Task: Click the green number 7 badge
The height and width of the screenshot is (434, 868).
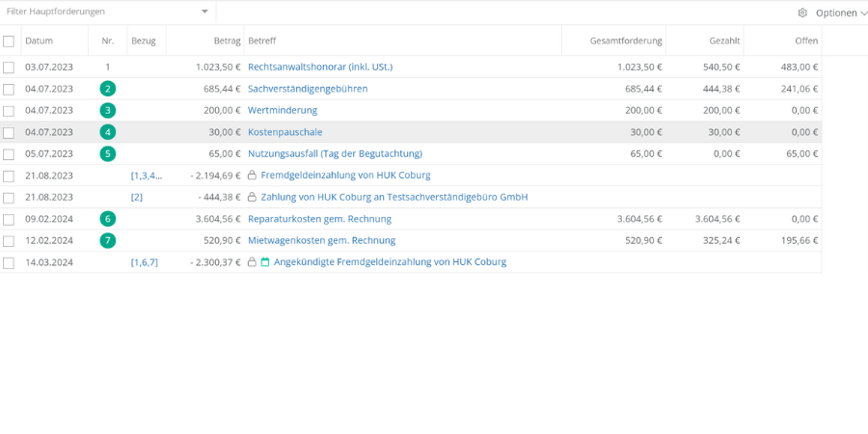Action: (x=107, y=240)
